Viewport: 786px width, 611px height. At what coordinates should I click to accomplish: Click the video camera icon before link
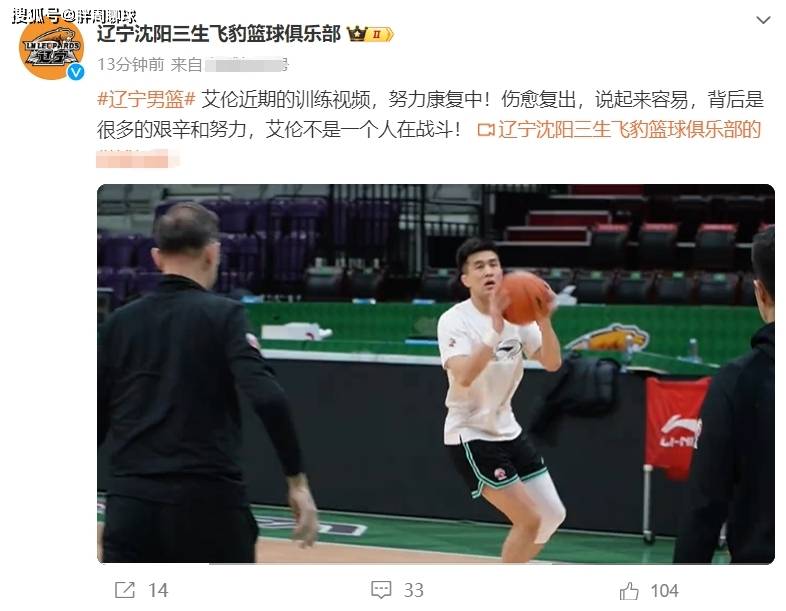pos(486,130)
